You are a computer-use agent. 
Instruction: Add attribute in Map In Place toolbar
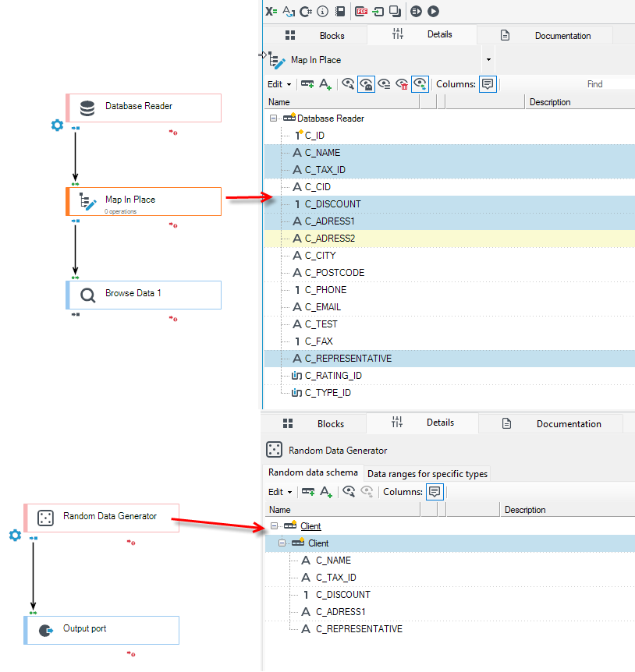[325, 84]
